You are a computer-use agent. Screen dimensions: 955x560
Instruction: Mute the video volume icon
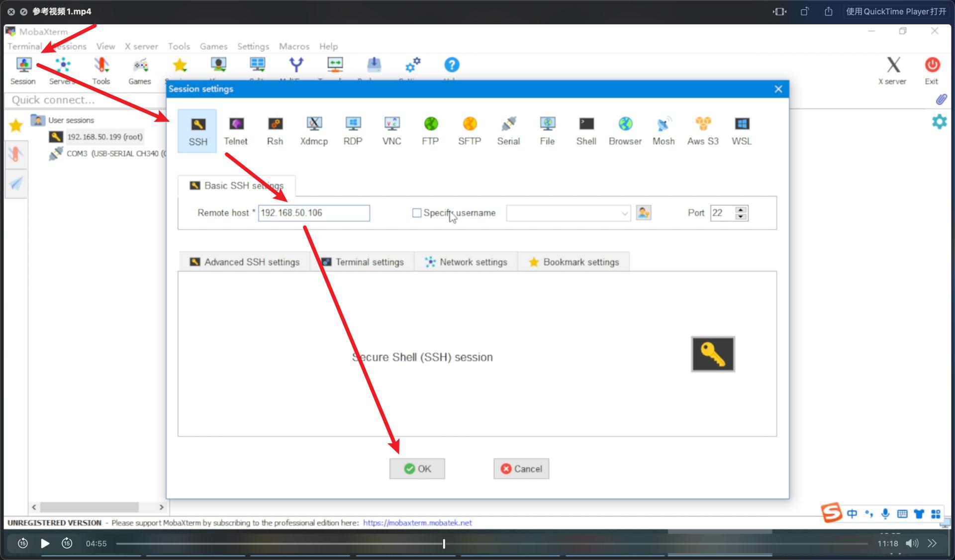coord(912,543)
